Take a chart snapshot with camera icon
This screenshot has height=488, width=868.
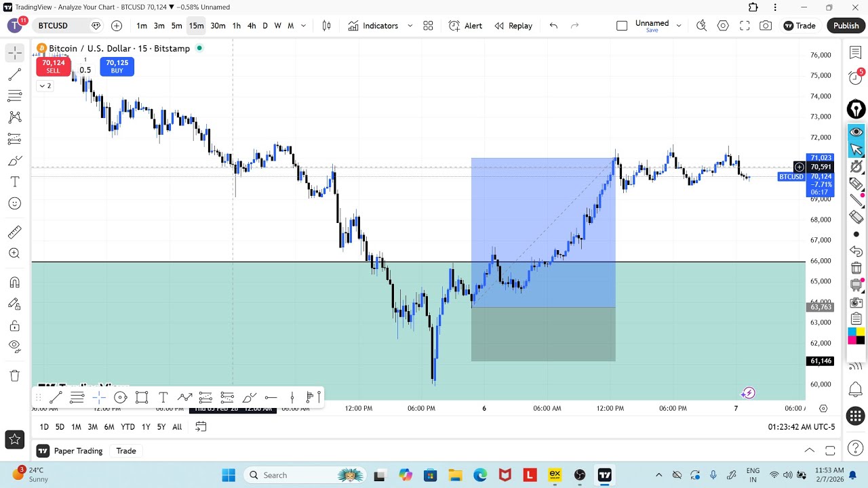(766, 26)
